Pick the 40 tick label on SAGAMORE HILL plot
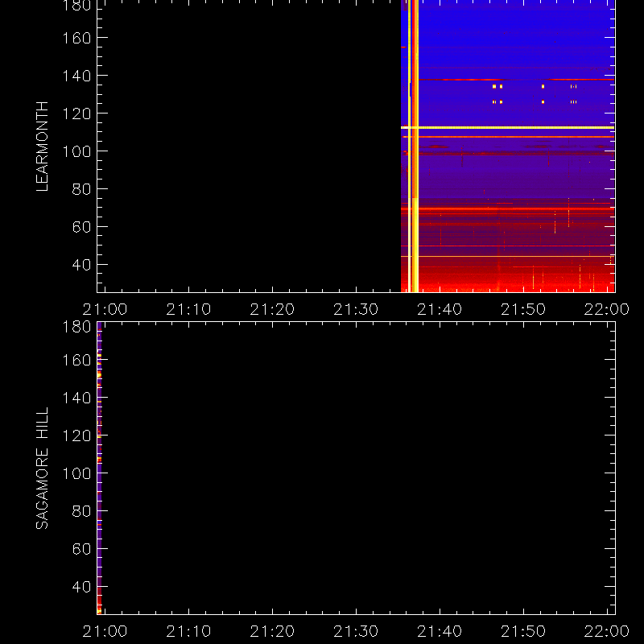This screenshot has height=644, width=644. [x=81, y=587]
